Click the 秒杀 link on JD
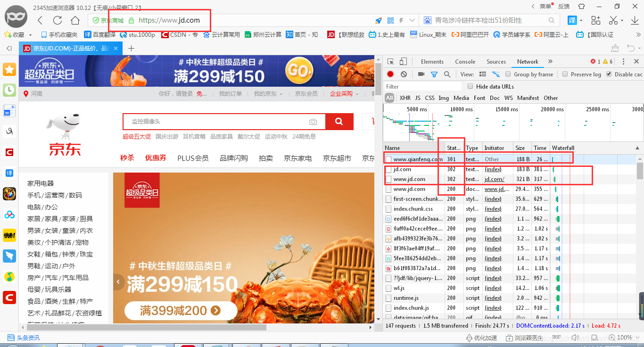This screenshot has width=644, height=347. 127,158
